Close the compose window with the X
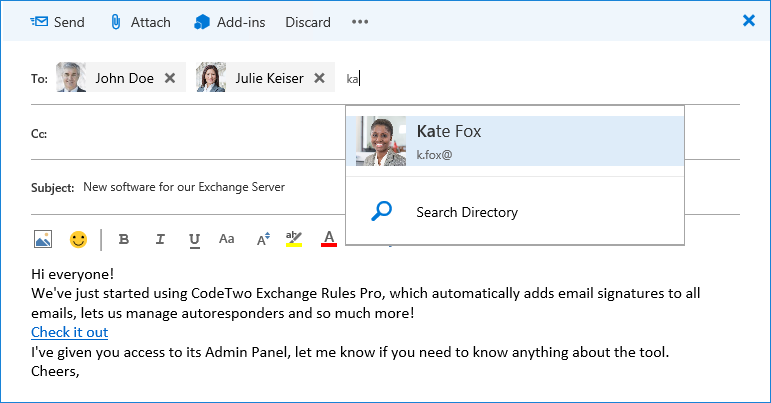771x403 pixels. [748, 20]
